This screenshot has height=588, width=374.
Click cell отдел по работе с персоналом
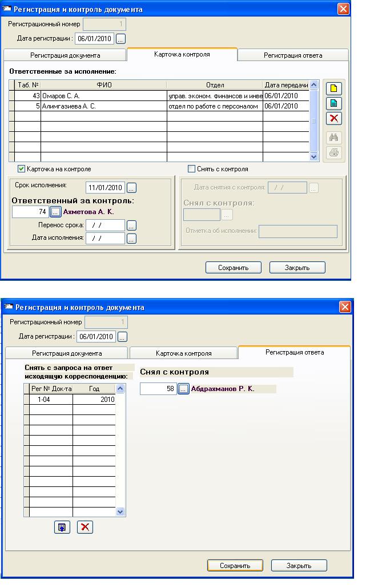point(215,106)
